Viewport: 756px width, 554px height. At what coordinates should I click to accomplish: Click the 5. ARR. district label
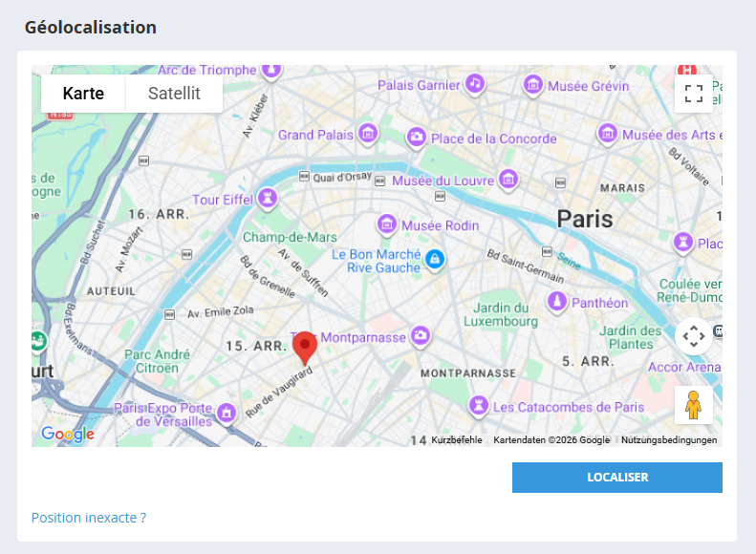[x=588, y=361]
